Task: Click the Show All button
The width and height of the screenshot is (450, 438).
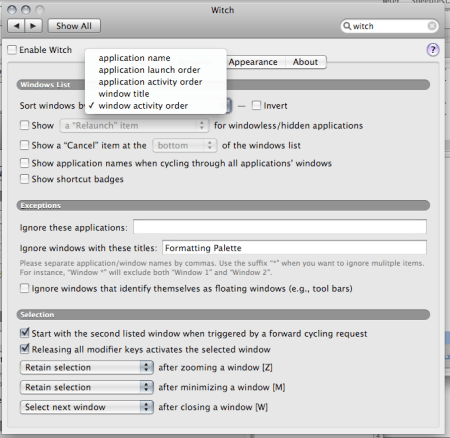Action: point(74,26)
